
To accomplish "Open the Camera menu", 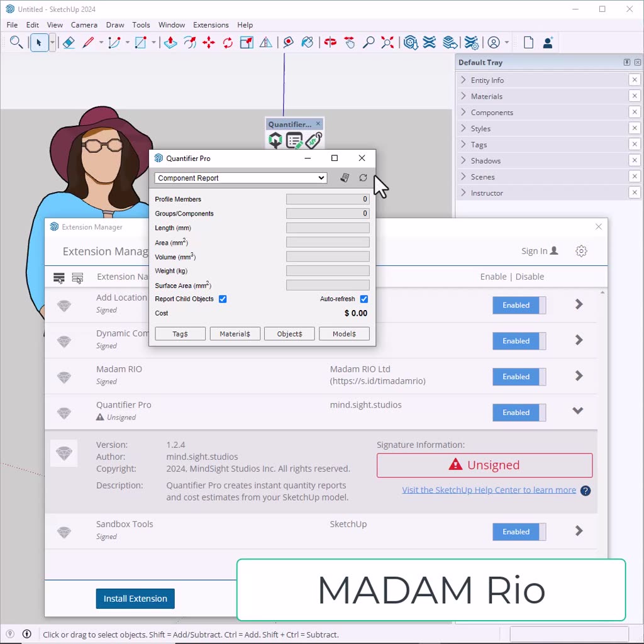I will (84, 25).
